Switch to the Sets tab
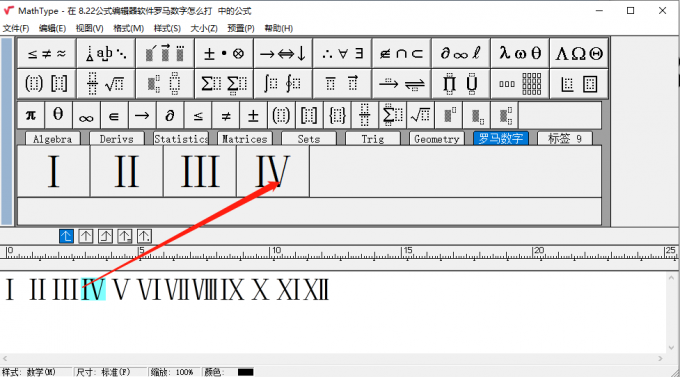This screenshot has width=680, height=377. (x=309, y=139)
